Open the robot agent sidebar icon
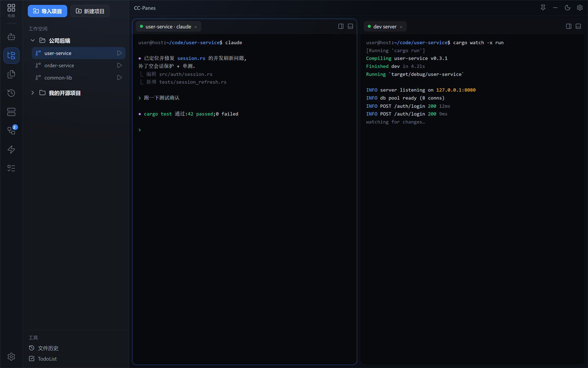Image resolution: width=588 pixels, height=368 pixels. coord(11,37)
